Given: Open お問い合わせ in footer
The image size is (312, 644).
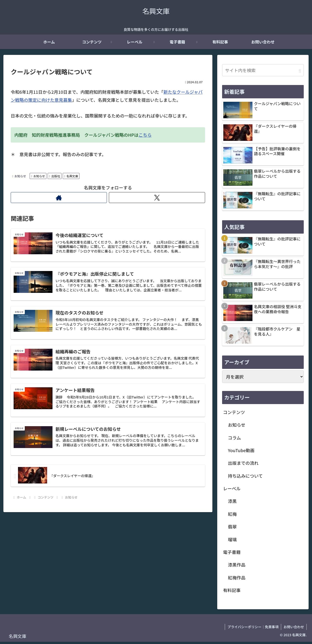Looking at the screenshot, I should [294, 627].
